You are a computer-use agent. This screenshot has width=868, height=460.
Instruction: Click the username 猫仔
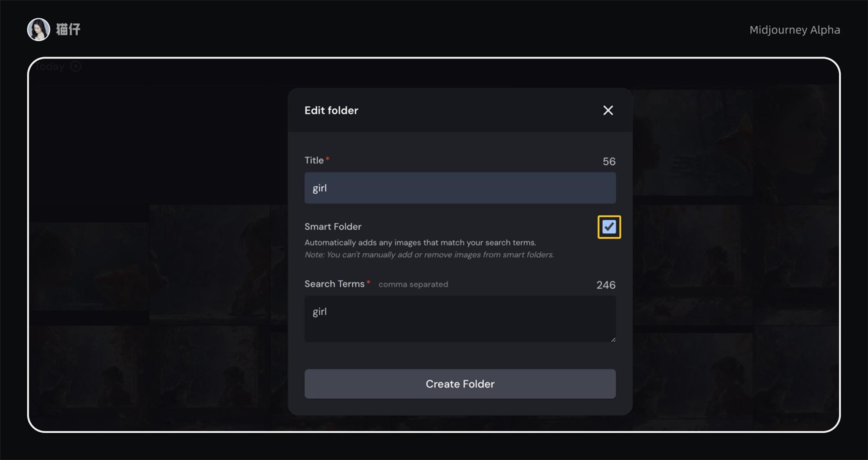(68, 29)
